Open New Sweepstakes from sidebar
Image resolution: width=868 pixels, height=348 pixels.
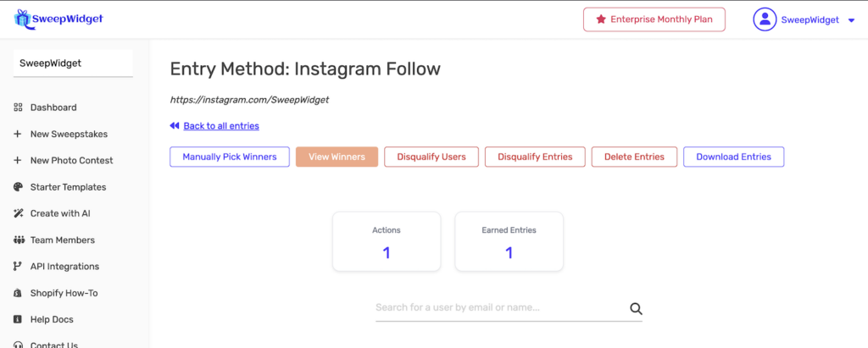click(x=69, y=134)
